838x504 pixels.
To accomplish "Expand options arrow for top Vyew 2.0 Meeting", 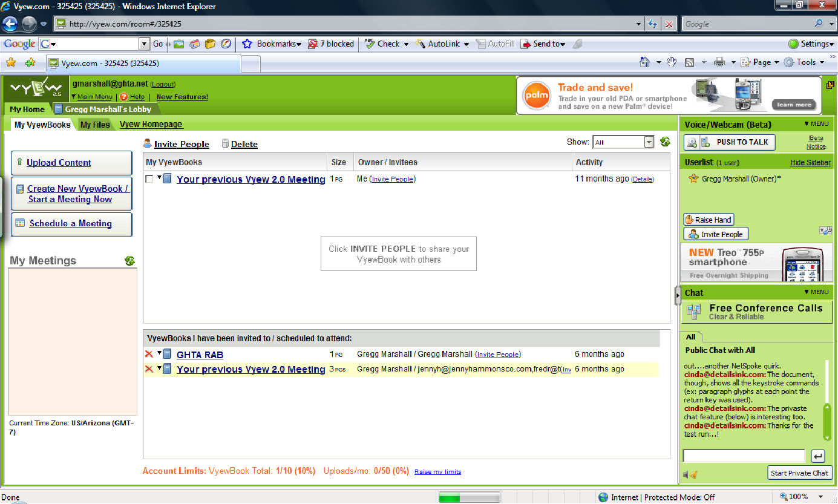I will coord(159,178).
